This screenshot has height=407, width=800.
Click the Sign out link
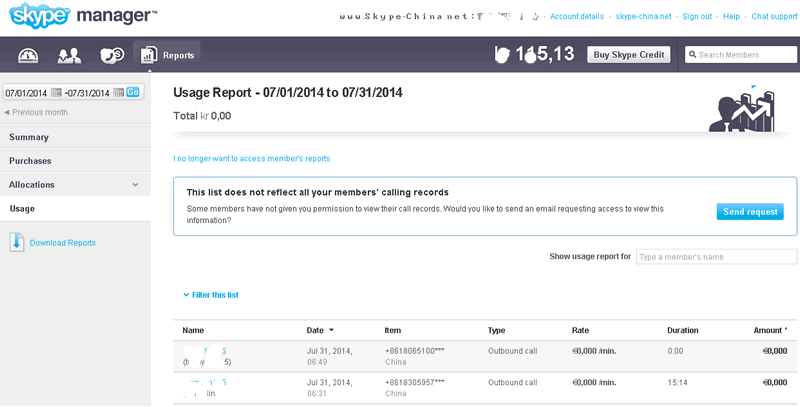pos(697,16)
